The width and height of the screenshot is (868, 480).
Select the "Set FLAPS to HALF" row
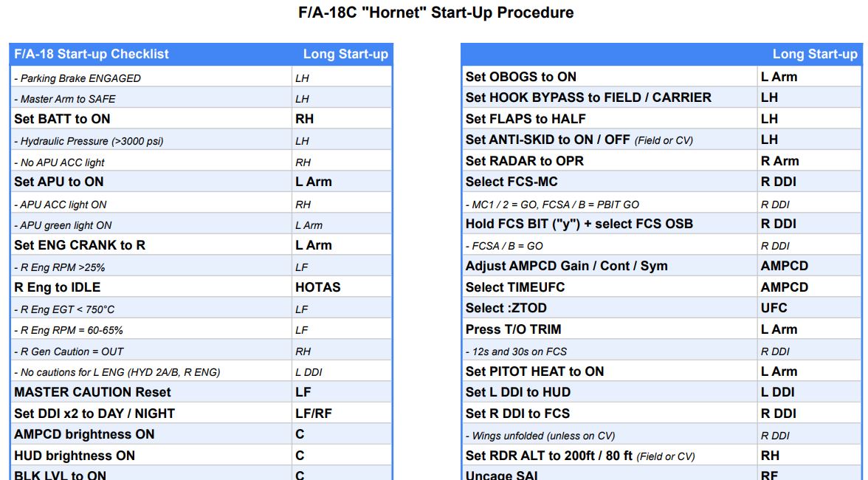(526, 119)
